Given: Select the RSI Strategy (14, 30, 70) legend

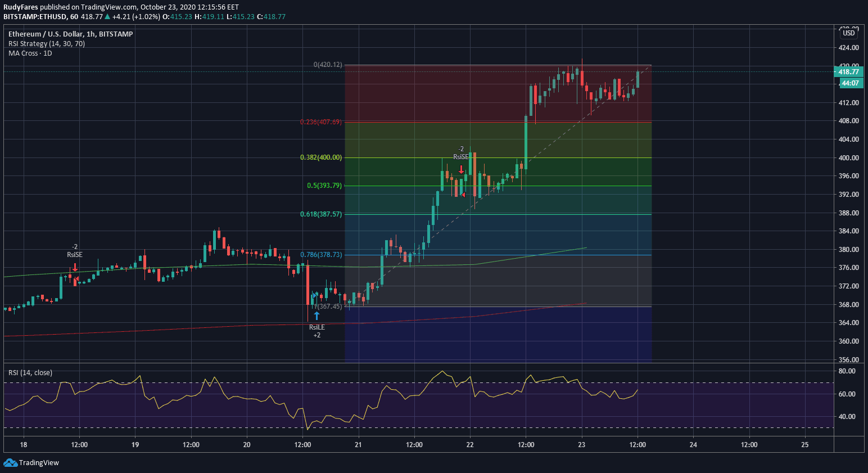Looking at the screenshot, I should 47,44.
